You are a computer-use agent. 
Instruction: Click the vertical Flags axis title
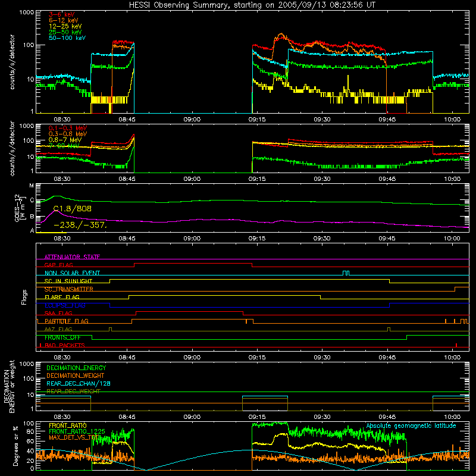pos(24,297)
